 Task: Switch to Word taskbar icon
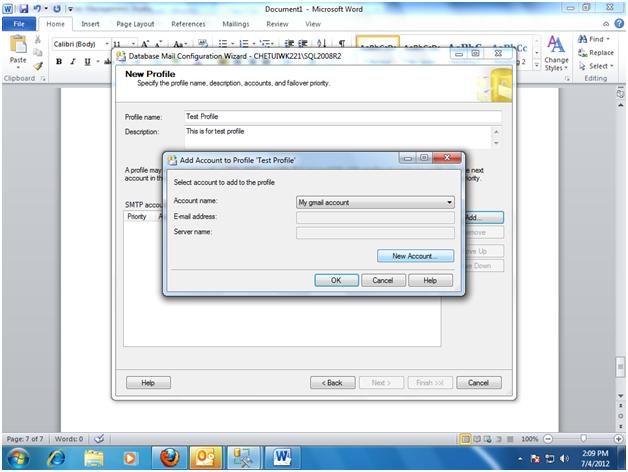click(282, 458)
